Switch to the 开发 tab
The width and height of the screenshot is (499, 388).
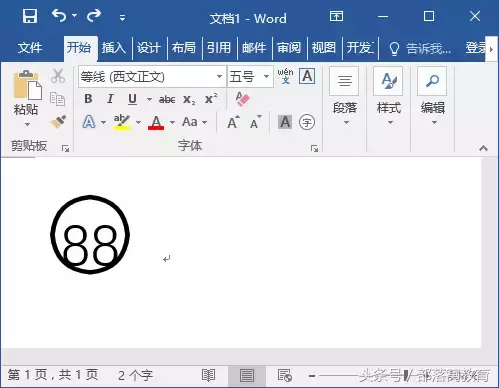360,48
